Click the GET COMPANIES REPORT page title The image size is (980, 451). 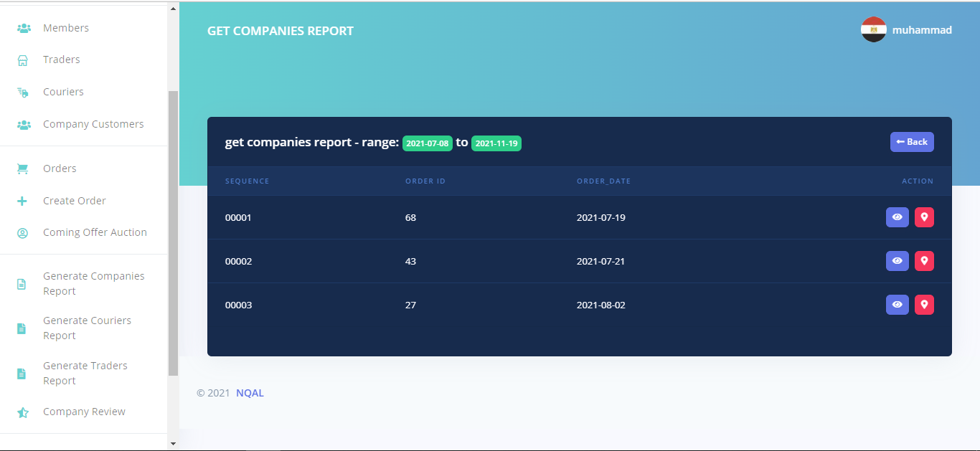coord(281,32)
